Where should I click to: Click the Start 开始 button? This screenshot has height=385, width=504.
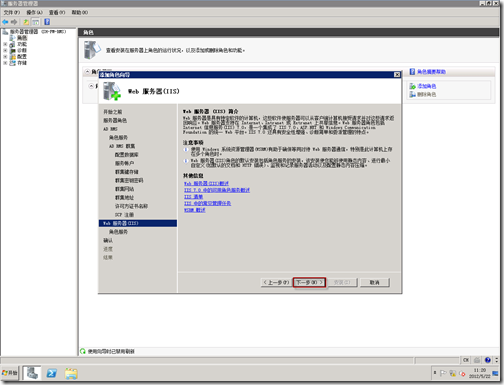pos(10,373)
